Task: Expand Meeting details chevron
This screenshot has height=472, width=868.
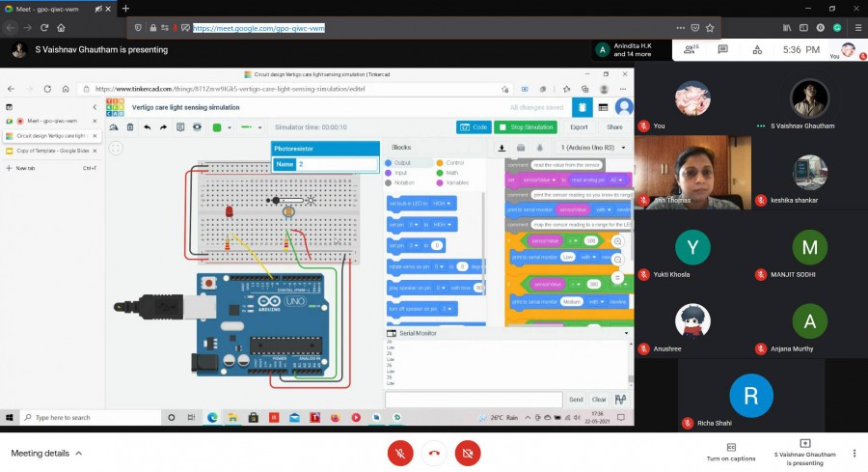Action: 79,453
